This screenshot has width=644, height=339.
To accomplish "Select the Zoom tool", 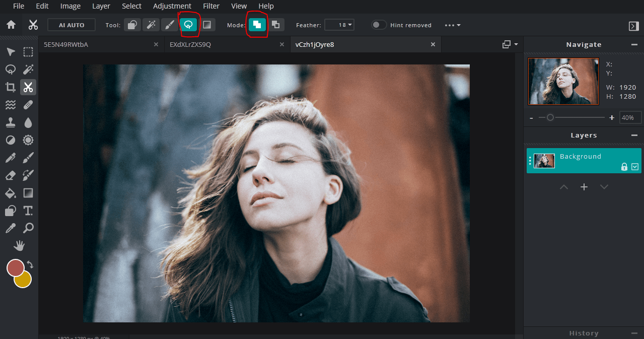I will (x=28, y=228).
